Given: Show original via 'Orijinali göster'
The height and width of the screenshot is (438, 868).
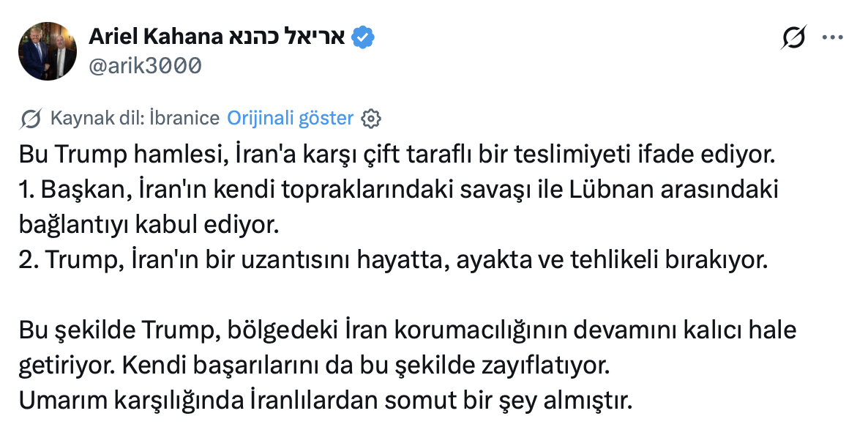Looking at the screenshot, I should click(291, 119).
